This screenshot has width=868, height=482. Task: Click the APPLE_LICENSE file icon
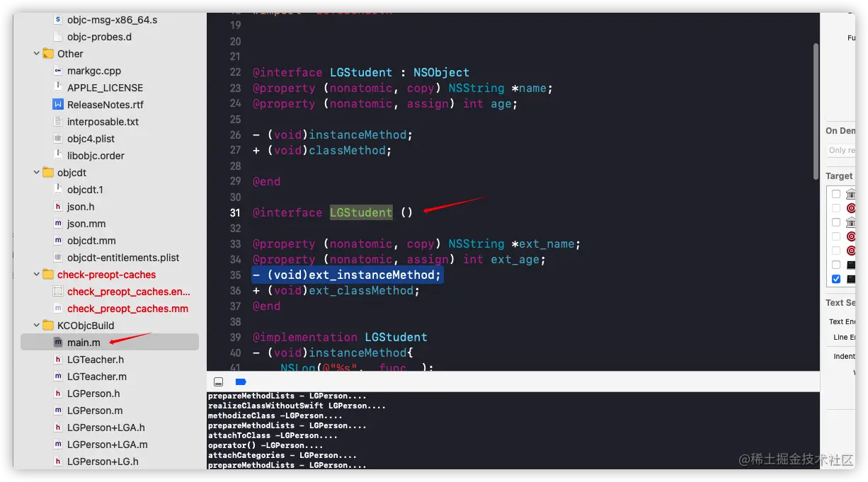tap(58, 88)
